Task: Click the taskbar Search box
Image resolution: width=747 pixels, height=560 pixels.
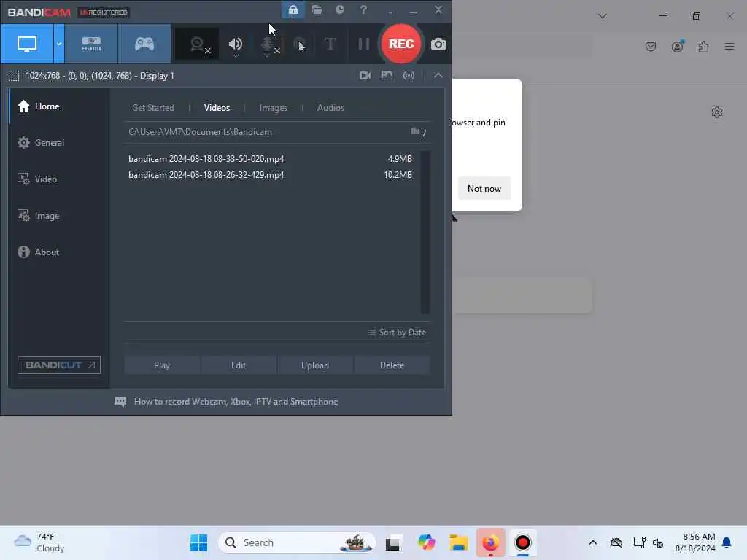Action: coord(297,542)
